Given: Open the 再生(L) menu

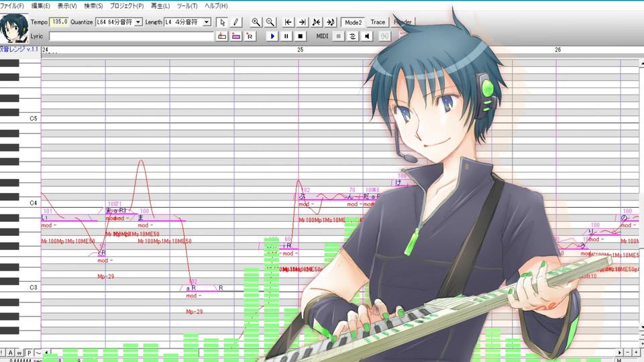Looking at the screenshot, I should pos(160,6).
